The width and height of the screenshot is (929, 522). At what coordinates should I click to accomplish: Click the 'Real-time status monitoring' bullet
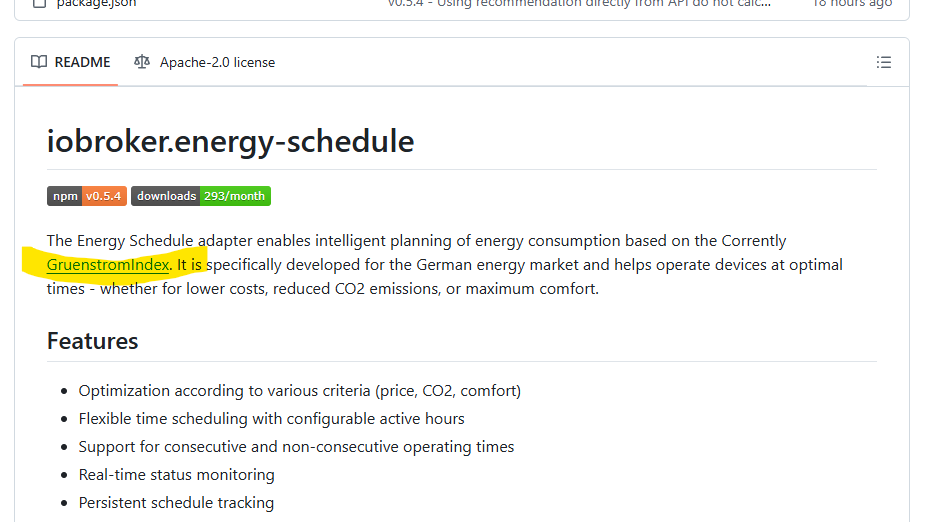176,474
